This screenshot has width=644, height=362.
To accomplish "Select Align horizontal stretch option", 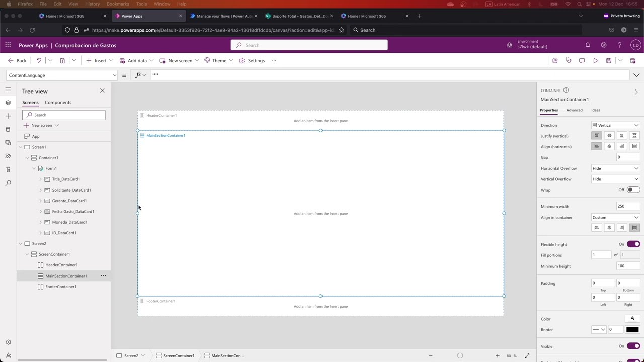I will (x=634, y=146).
